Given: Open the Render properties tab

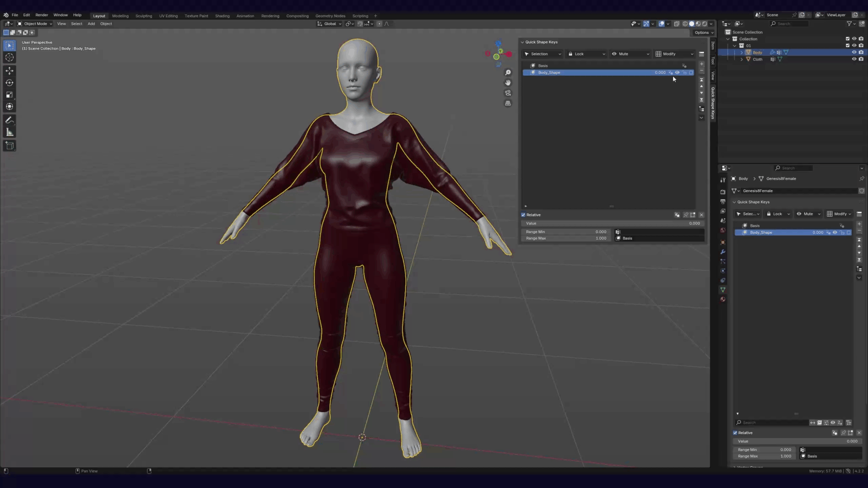Looking at the screenshot, I should 723,192.
